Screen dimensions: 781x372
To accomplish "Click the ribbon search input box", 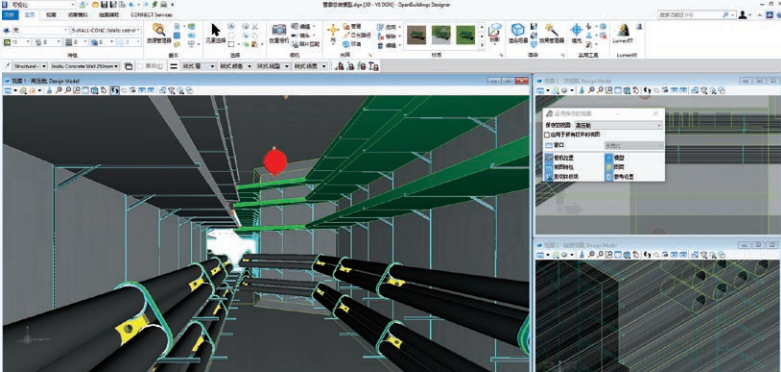I will coord(695,15).
